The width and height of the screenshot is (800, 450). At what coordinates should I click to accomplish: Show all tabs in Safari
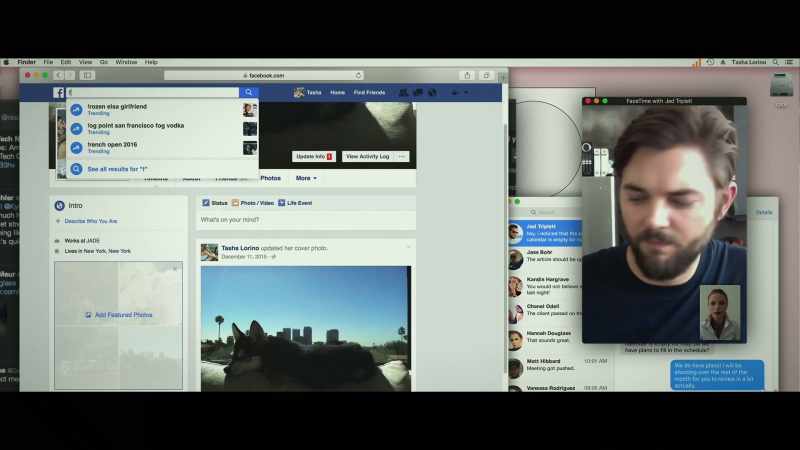tap(486, 75)
